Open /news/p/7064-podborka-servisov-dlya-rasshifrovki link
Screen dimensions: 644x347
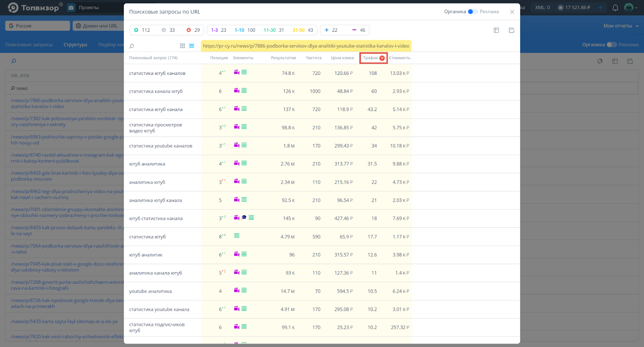[67, 249]
